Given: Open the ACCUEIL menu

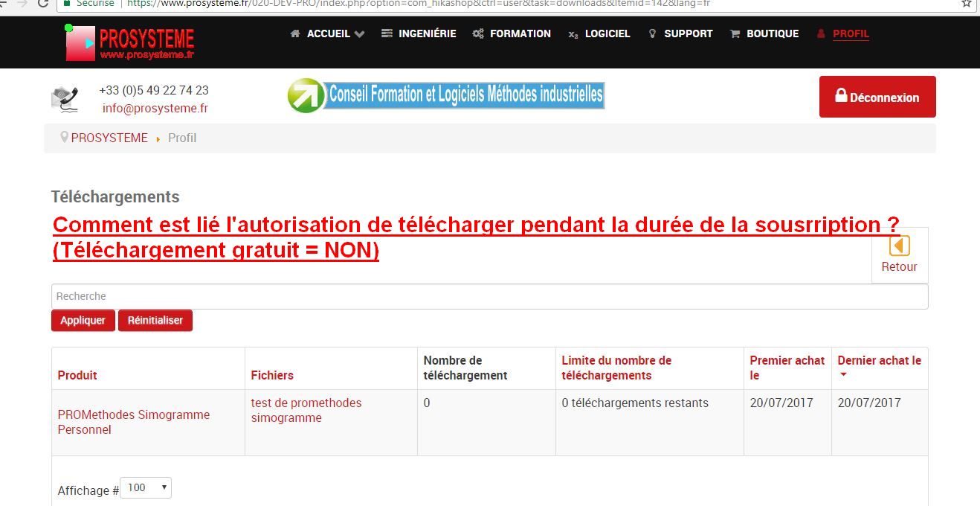Looking at the screenshot, I should [328, 33].
